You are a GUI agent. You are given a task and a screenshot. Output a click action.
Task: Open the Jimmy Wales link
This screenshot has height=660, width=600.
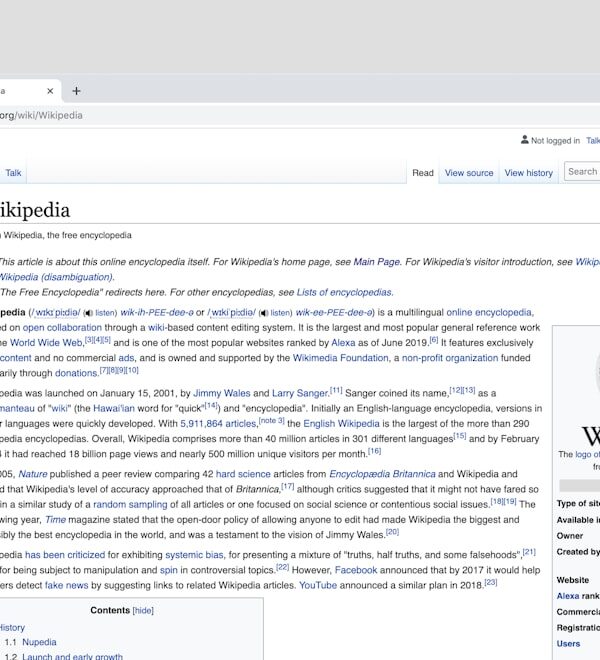(x=220, y=392)
